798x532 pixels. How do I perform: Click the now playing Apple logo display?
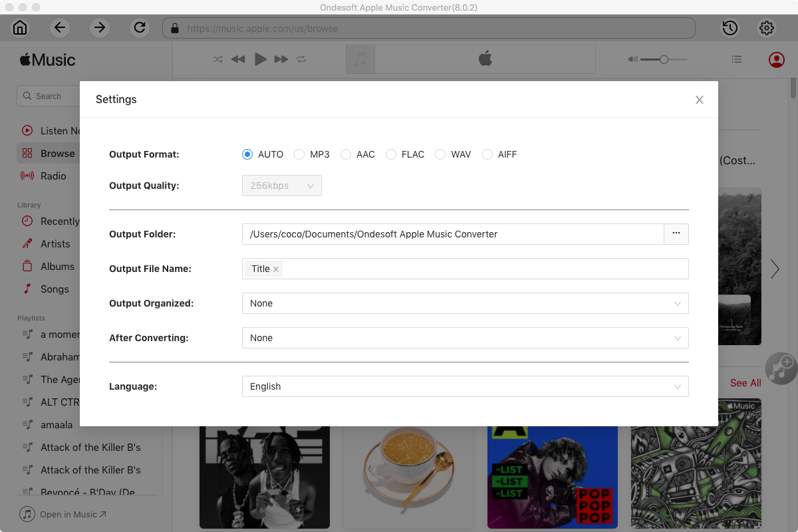485,59
